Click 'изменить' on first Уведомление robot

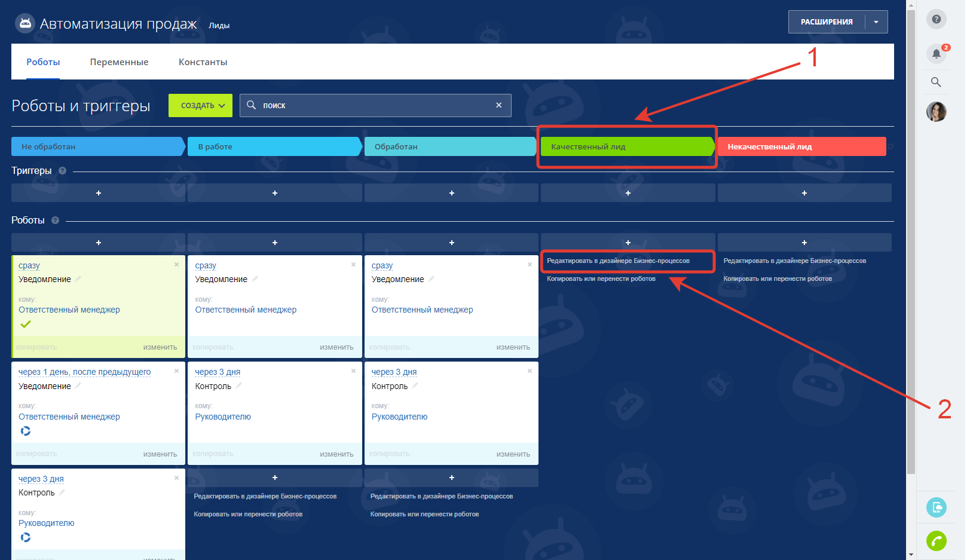coord(160,347)
